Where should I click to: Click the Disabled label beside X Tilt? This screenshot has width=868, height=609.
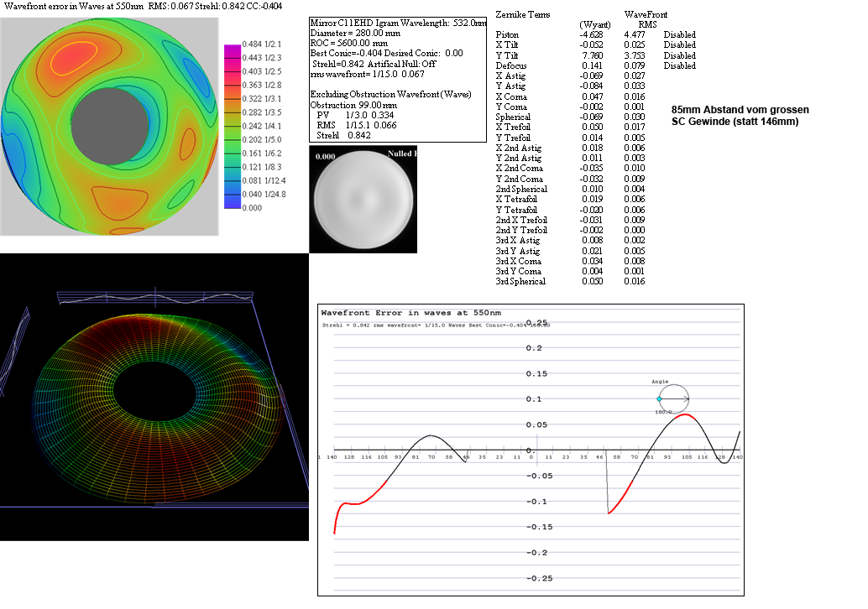679,45
